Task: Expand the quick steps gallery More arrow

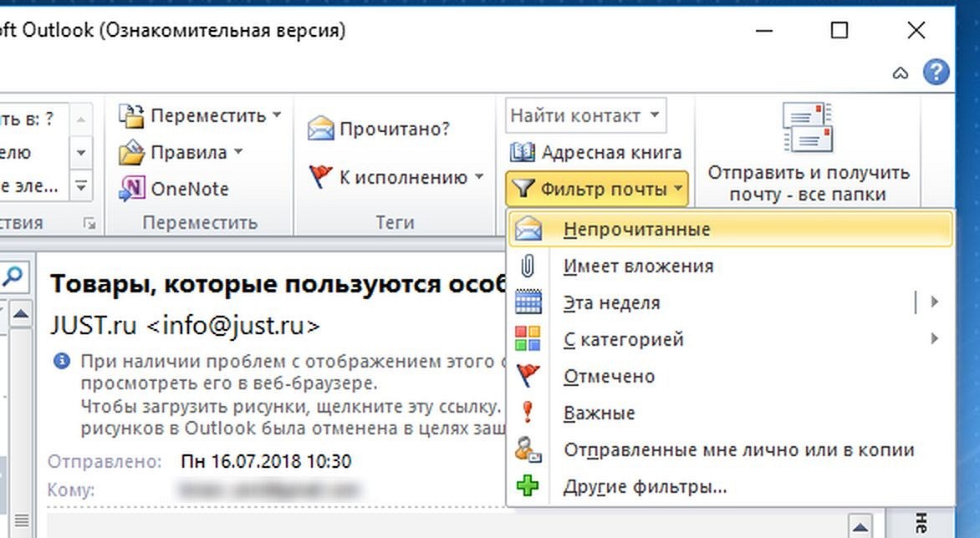Action: pyautogui.click(x=80, y=186)
